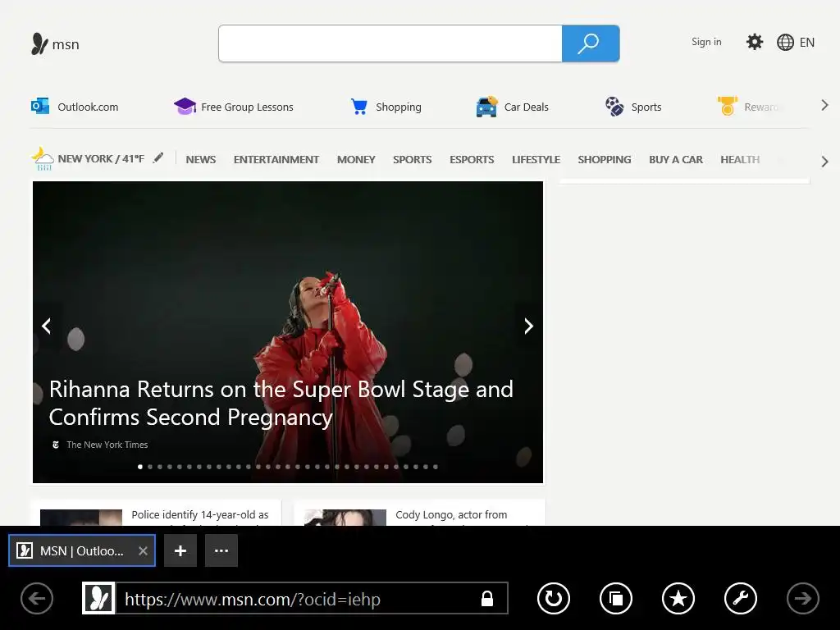Open Police identify 14-year-old article
840x630 pixels.
[x=200, y=515]
